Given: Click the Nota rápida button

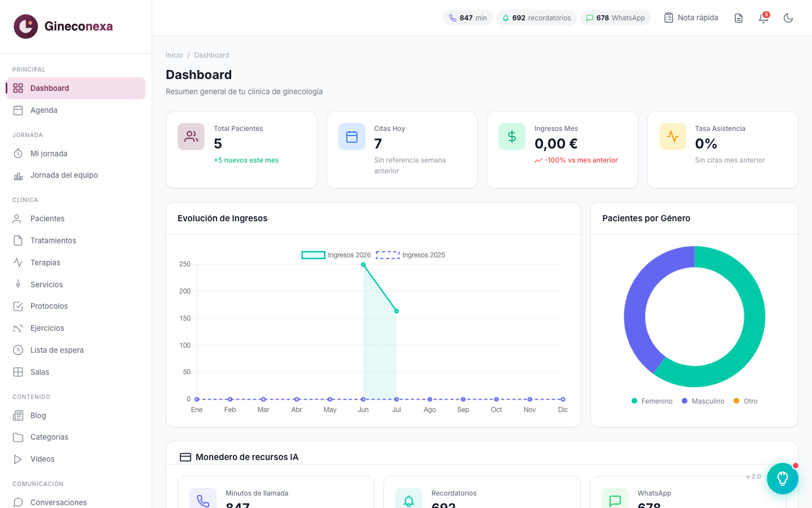Looking at the screenshot, I should coord(691,18).
